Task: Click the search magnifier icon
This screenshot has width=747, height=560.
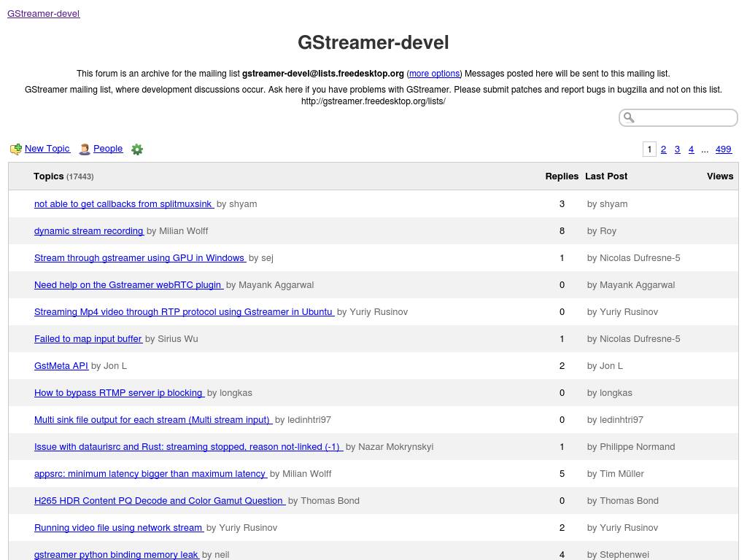Action: [629, 117]
